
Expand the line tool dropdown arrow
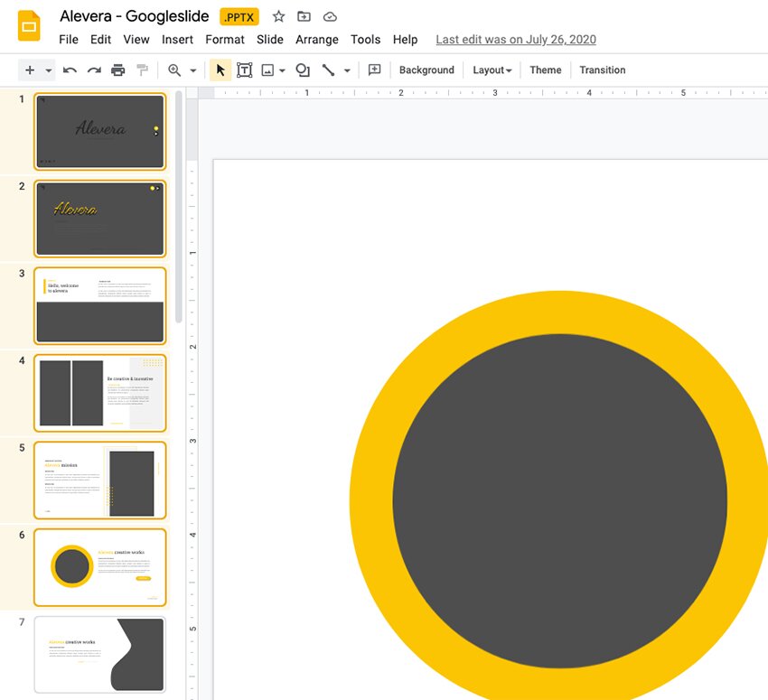click(347, 70)
